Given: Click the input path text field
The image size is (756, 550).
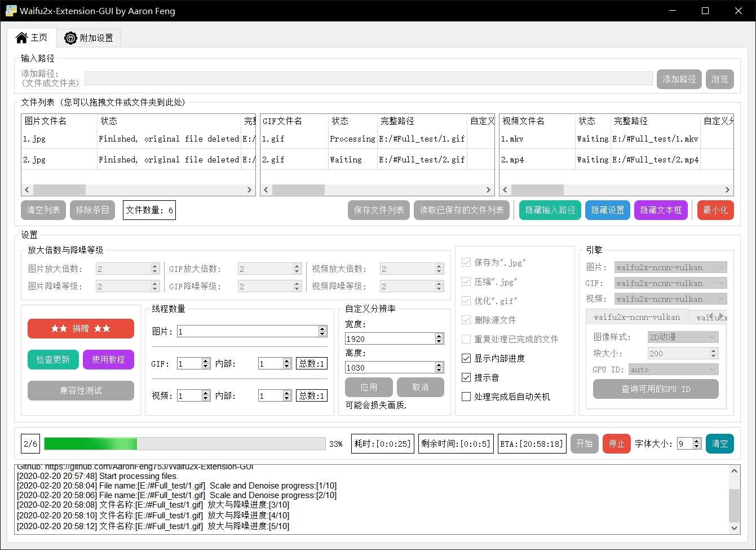Looking at the screenshot, I should [x=369, y=79].
